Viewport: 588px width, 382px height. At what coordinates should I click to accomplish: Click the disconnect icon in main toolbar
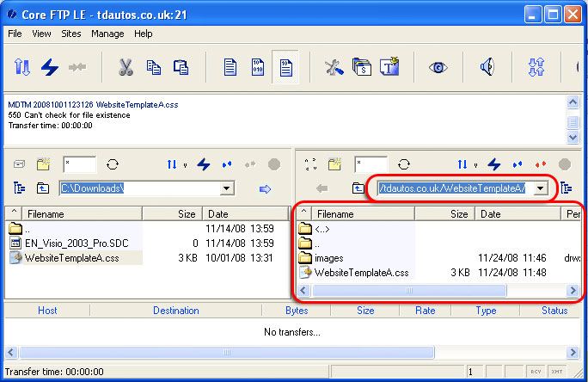(x=77, y=68)
